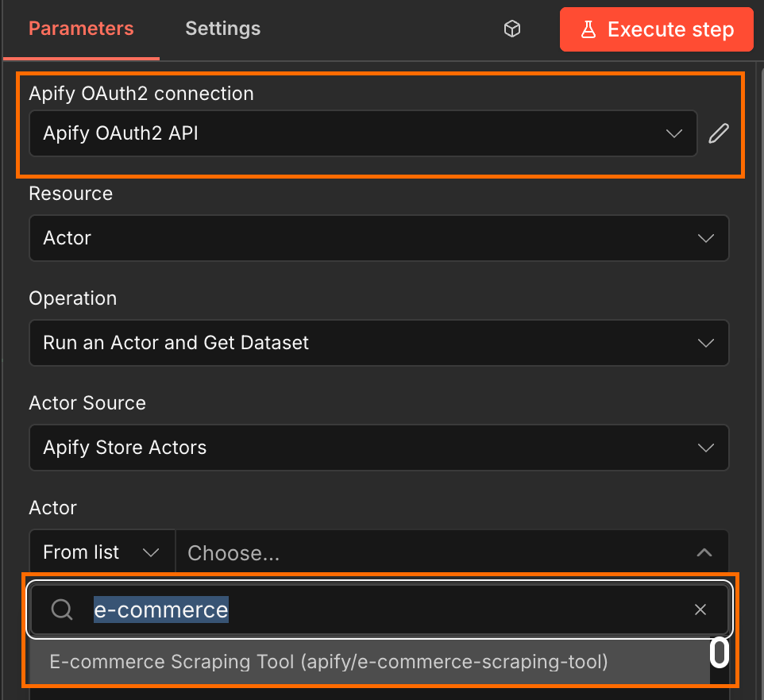Clear the e-commerce search with the X icon
This screenshot has width=764, height=700.
[700, 610]
